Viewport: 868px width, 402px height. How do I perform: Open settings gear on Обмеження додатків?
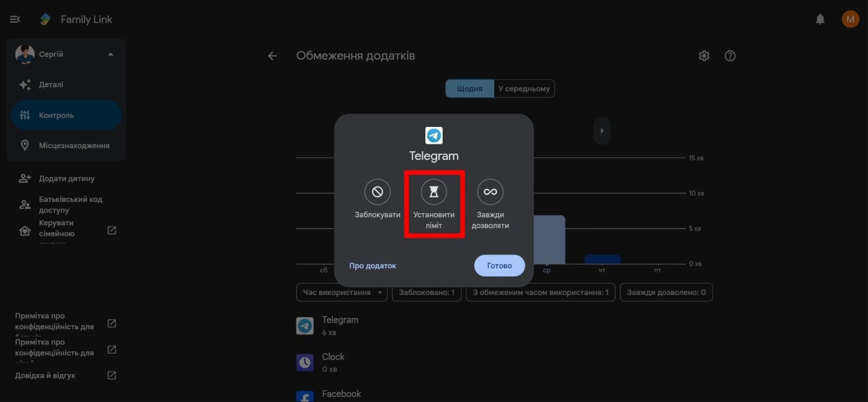pos(704,56)
